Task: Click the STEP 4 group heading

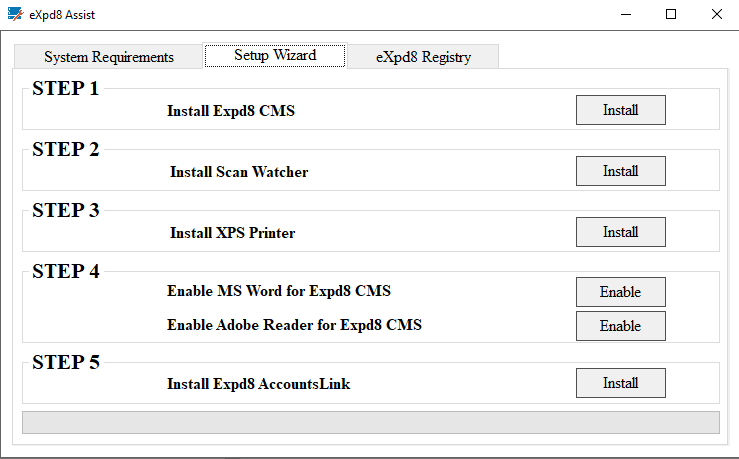Action: 66,271
